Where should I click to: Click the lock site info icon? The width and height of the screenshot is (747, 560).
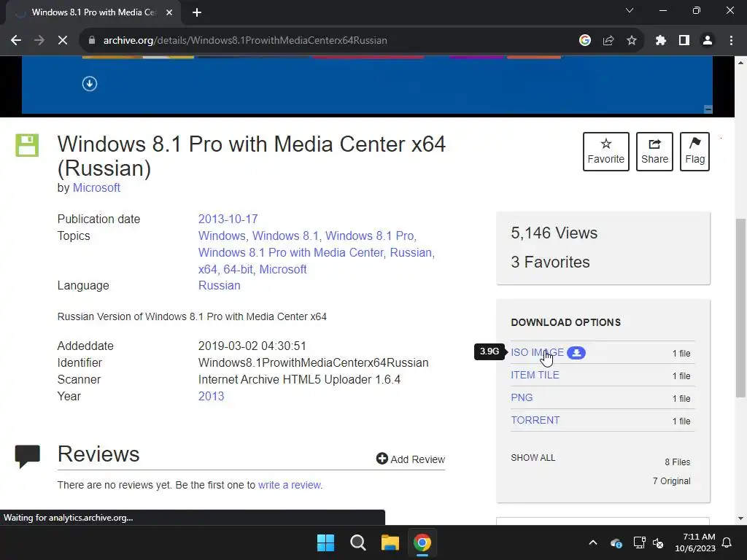[x=91, y=41]
